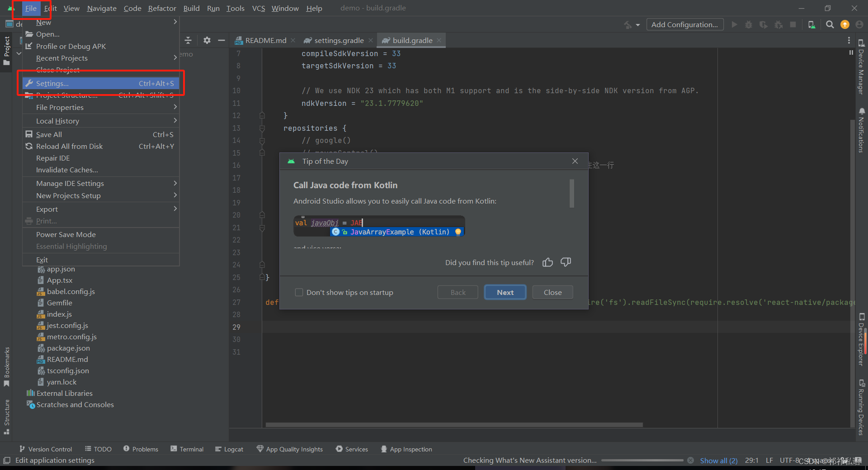Open the Build menu in menu bar
Viewport: 868px width, 470px height.
point(191,8)
